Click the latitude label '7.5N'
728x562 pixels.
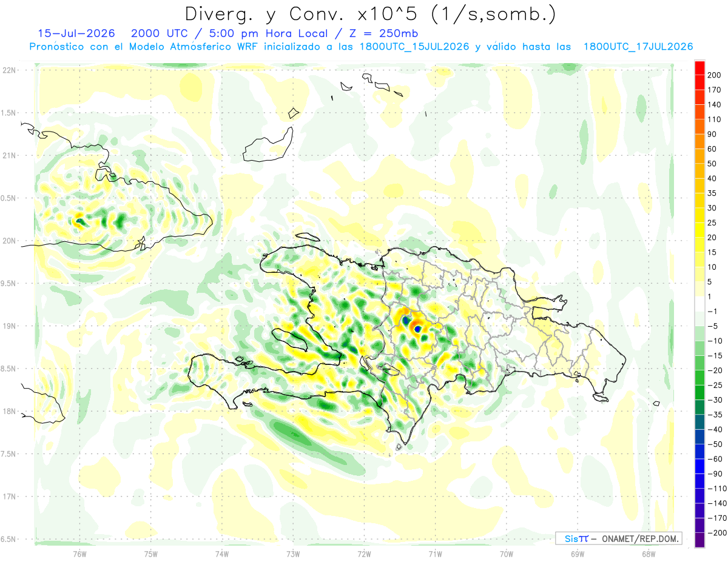(x=8, y=454)
